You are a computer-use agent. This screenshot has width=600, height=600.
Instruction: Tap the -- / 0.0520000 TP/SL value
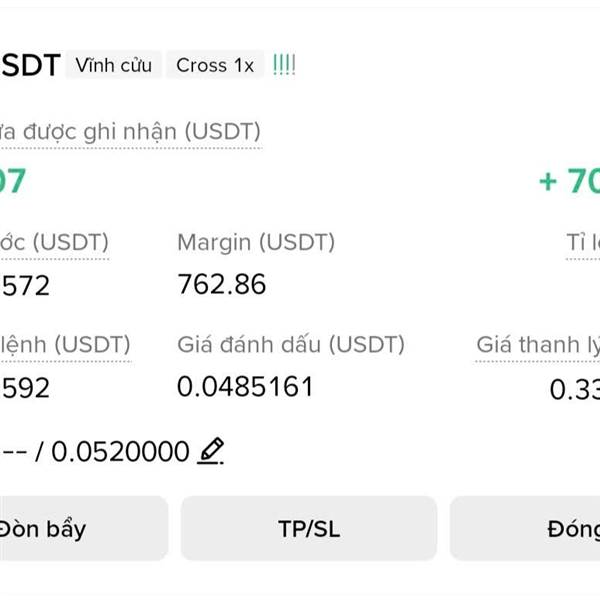tap(96, 452)
